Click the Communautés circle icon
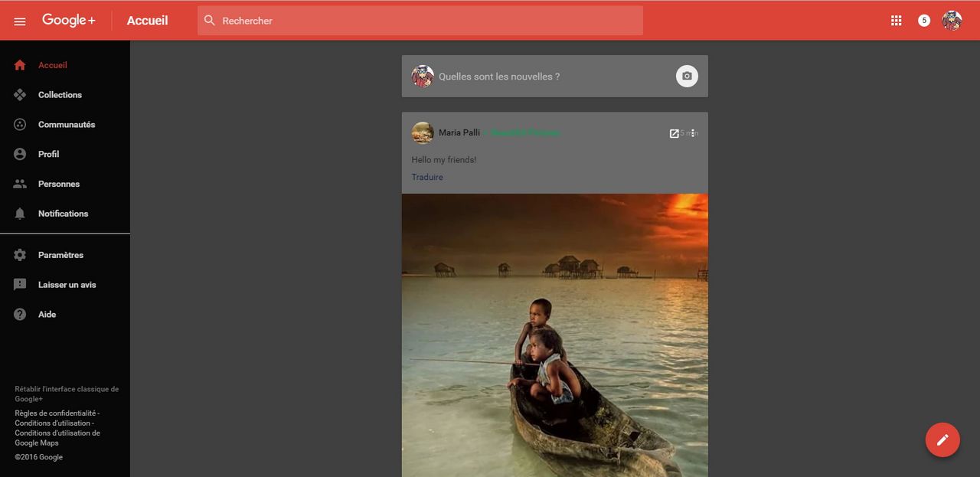980x477 pixels. click(x=20, y=124)
